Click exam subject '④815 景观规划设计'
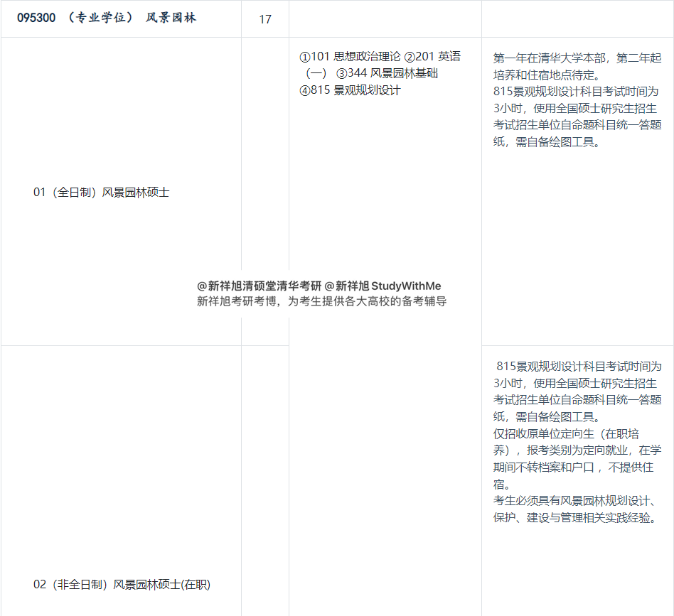This screenshot has width=674, height=616. (350, 90)
